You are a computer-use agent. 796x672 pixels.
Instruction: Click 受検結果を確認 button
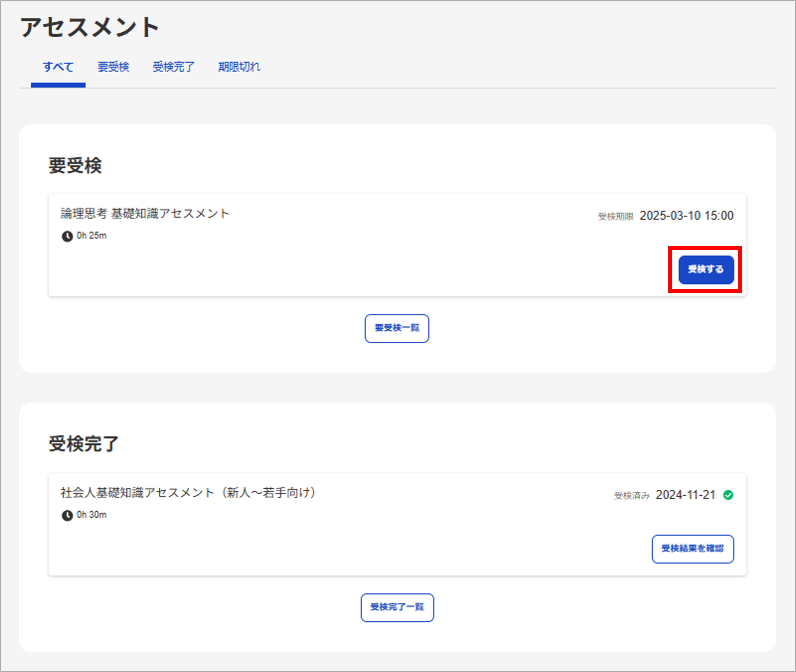[x=693, y=549]
